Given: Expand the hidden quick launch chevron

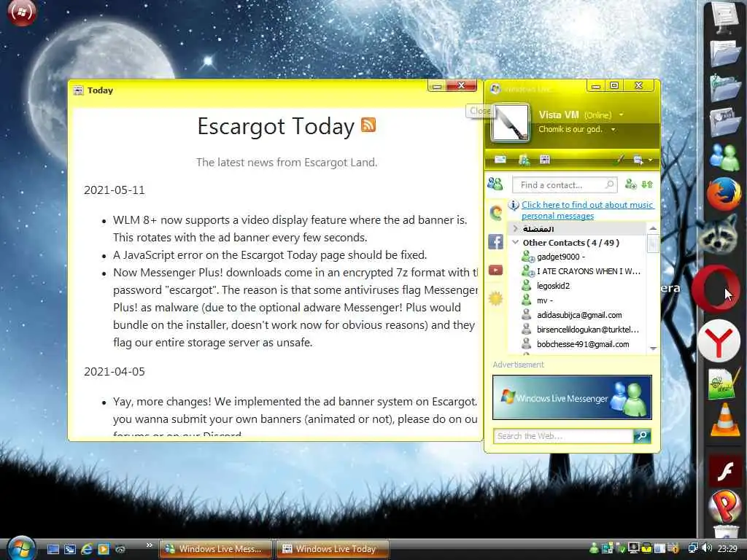Looking at the screenshot, I should pyautogui.click(x=149, y=545).
